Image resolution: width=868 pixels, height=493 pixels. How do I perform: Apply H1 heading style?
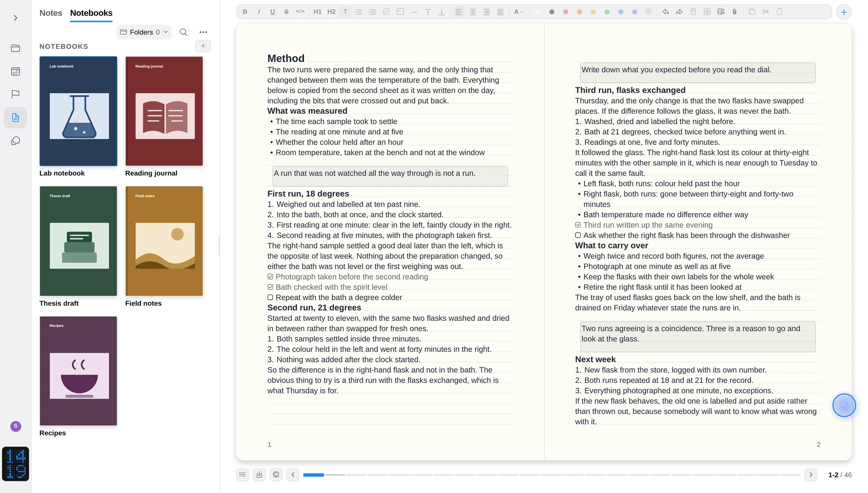(x=317, y=12)
